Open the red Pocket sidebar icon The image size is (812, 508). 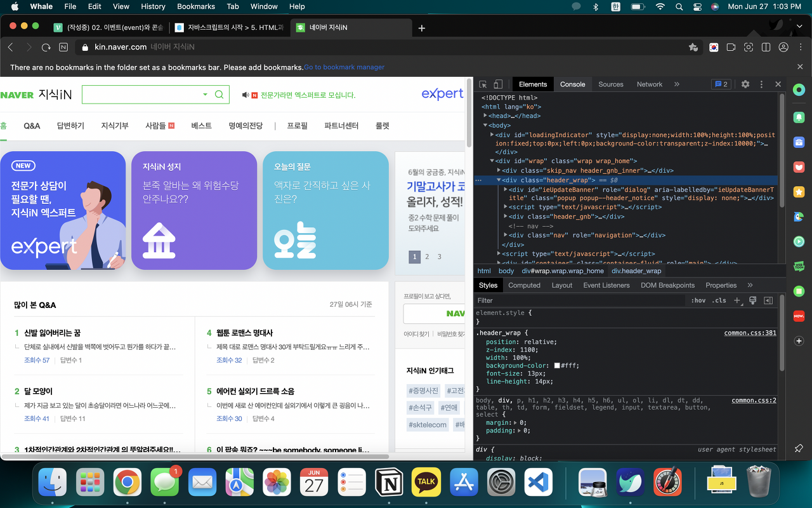[x=799, y=167]
